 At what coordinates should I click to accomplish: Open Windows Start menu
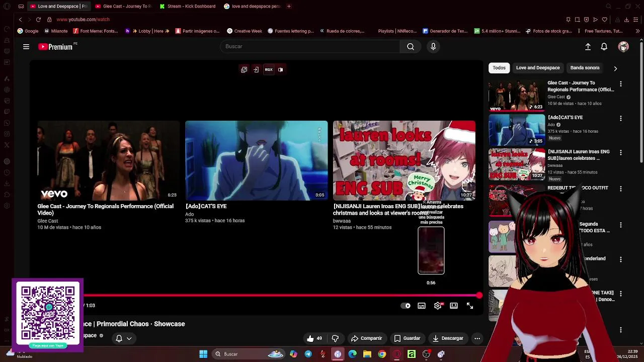(203, 354)
